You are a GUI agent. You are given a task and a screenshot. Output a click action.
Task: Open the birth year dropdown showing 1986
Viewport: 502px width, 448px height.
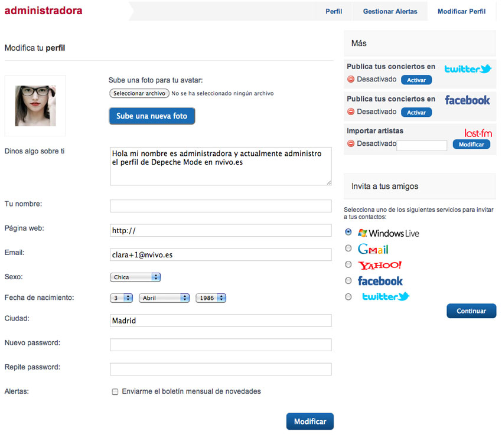211,298
